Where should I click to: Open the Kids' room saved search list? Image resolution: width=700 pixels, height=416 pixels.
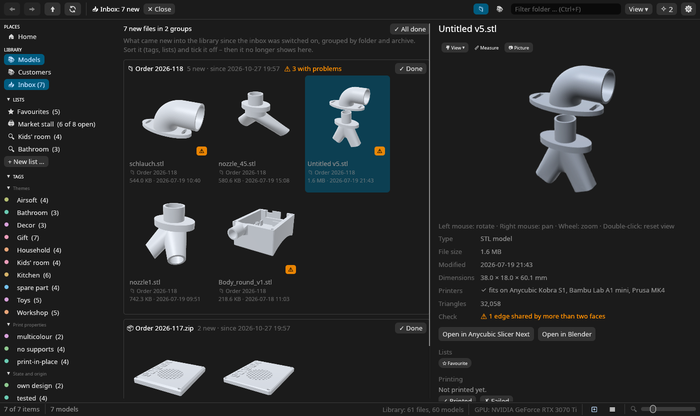pyautogui.click(x=35, y=137)
